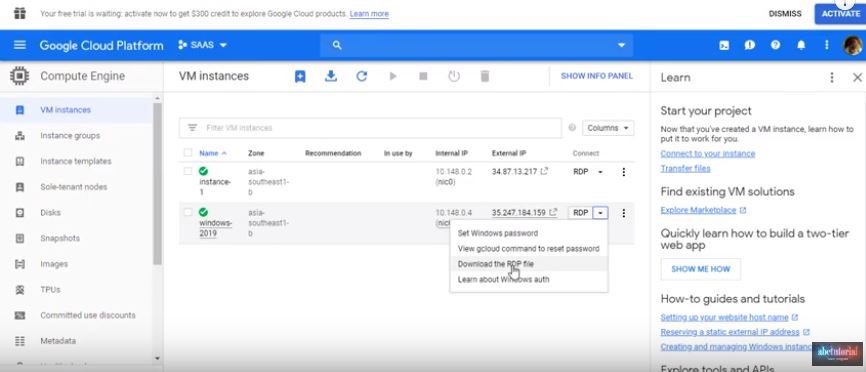
Task: Open Disks in sidebar
Action: click(x=77, y=212)
